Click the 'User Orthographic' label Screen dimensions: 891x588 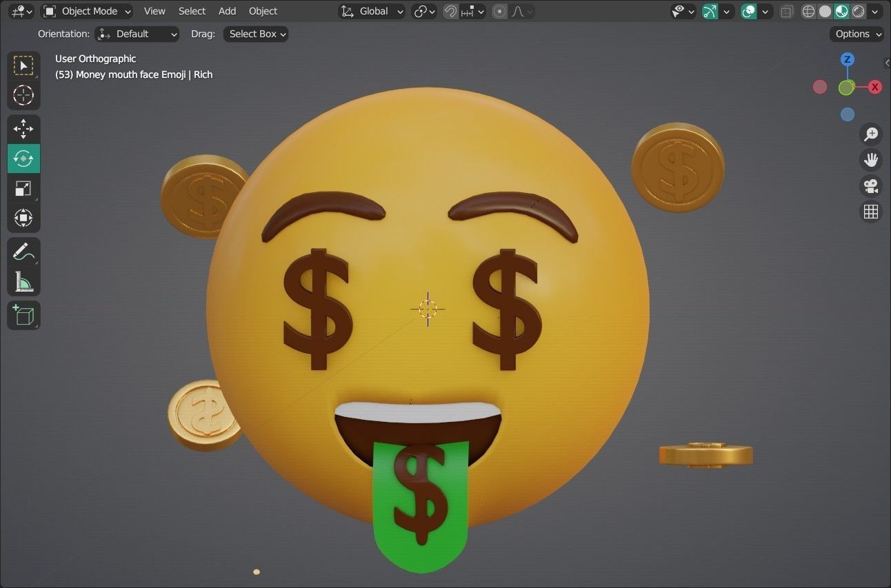point(96,59)
